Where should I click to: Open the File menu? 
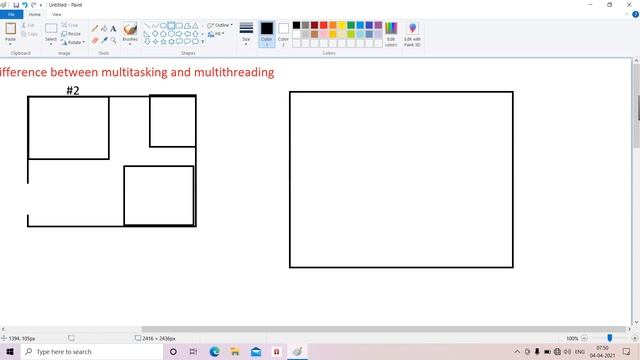coord(11,14)
